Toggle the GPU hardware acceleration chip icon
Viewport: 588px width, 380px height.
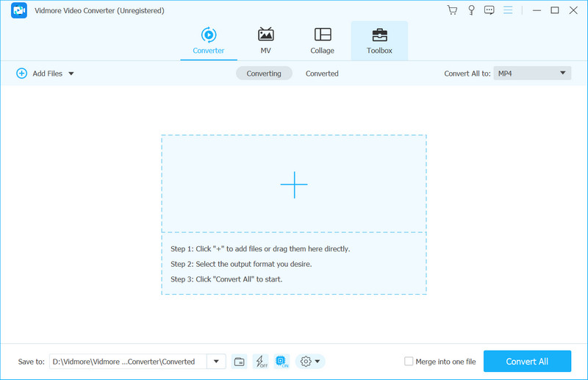(282, 362)
